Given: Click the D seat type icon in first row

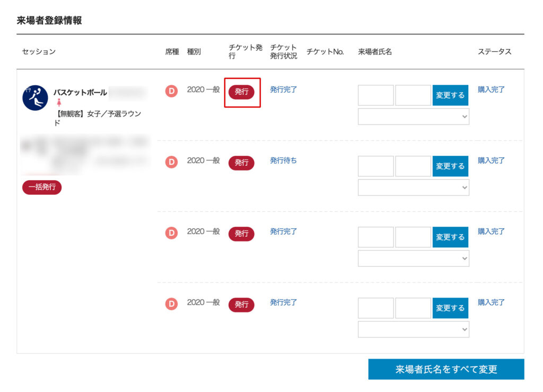Looking at the screenshot, I should [x=171, y=91].
